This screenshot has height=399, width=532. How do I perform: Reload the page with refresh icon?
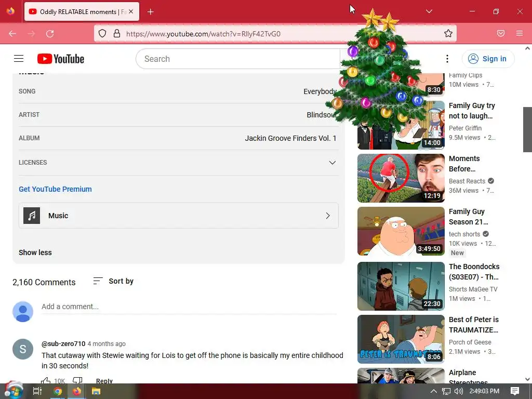50,34
